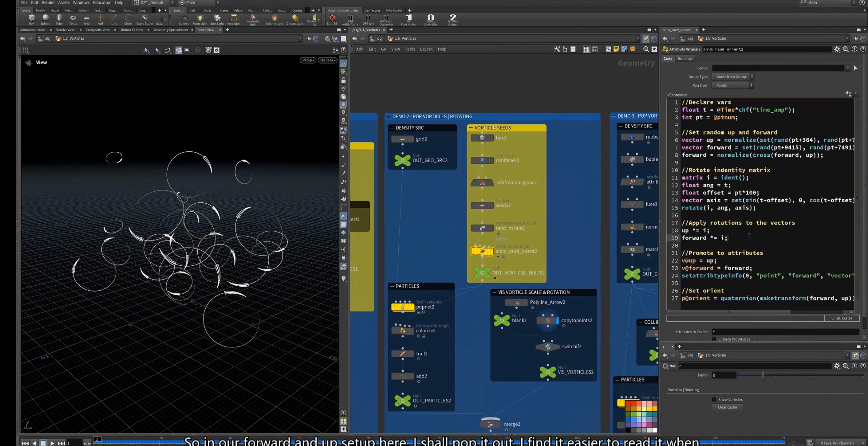Click the Play forward timeline button

click(x=52, y=443)
